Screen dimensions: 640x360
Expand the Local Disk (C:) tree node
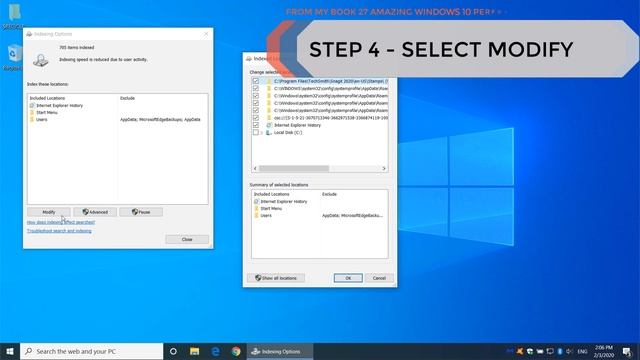pyautogui.click(x=262, y=133)
